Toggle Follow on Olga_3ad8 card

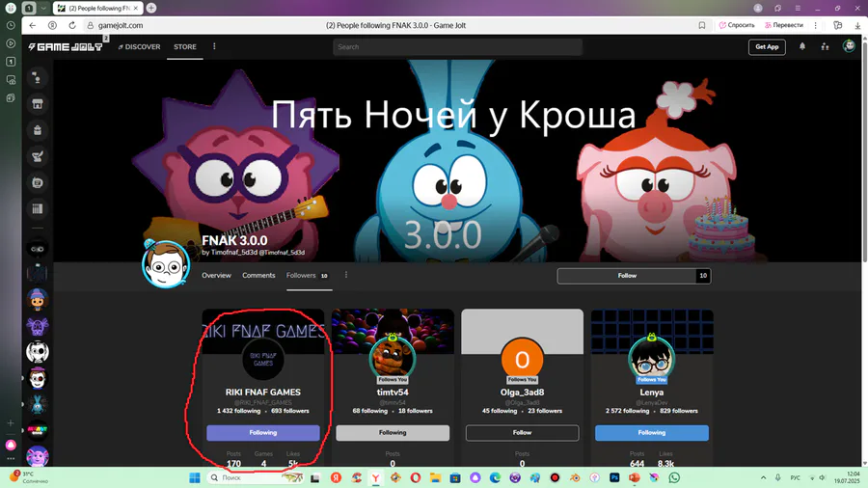(x=522, y=433)
